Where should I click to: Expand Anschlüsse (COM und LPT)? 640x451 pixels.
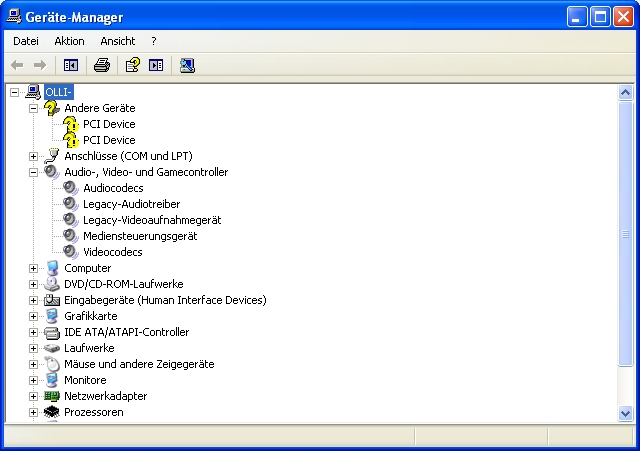[x=33, y=156]
